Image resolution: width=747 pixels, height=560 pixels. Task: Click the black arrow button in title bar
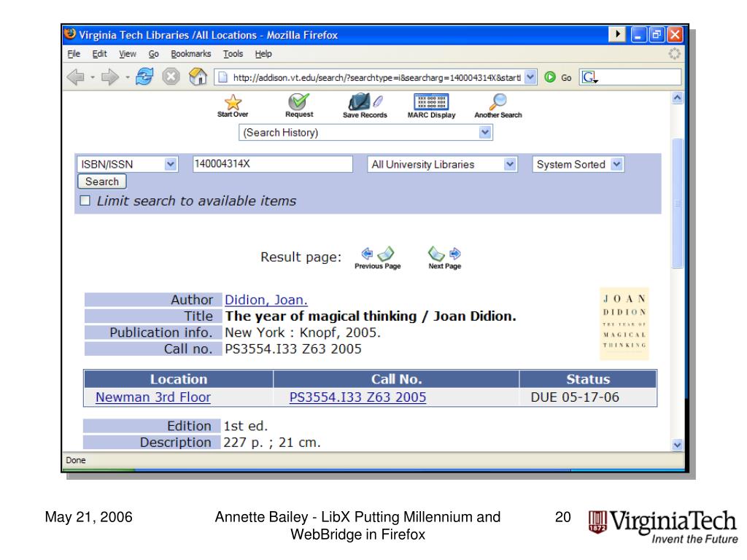point(617,34)
